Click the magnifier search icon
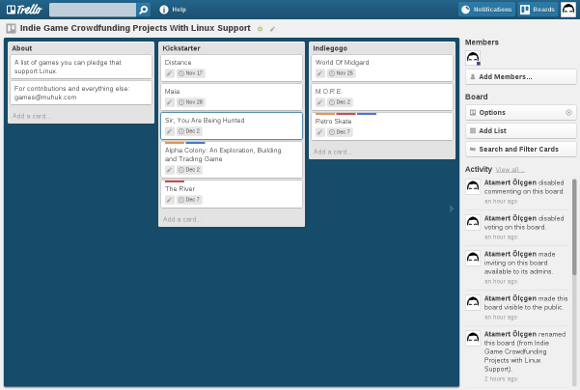Image resolution: width=580 pixels, height=390 pixels. [144, 10]
